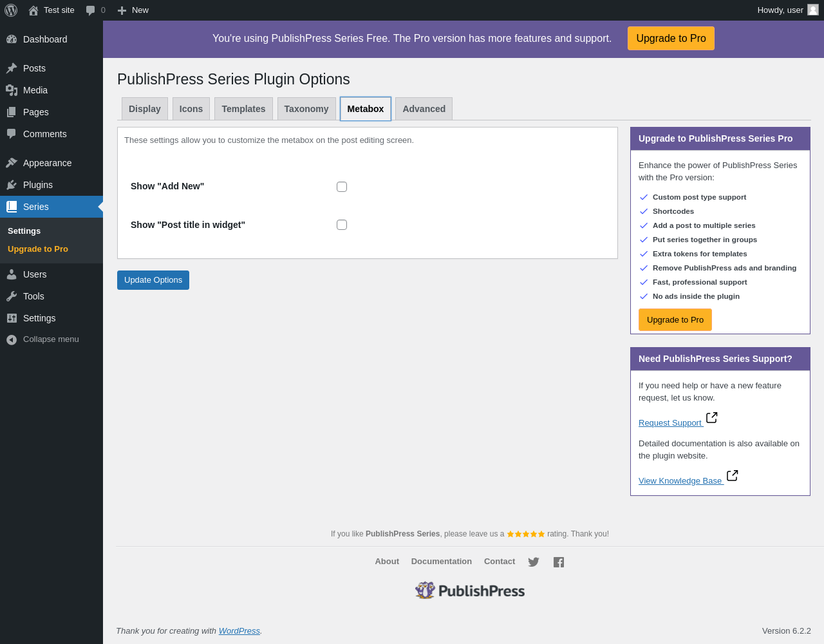
Task: Select the Metabox tab
Action: pos(366,109)
